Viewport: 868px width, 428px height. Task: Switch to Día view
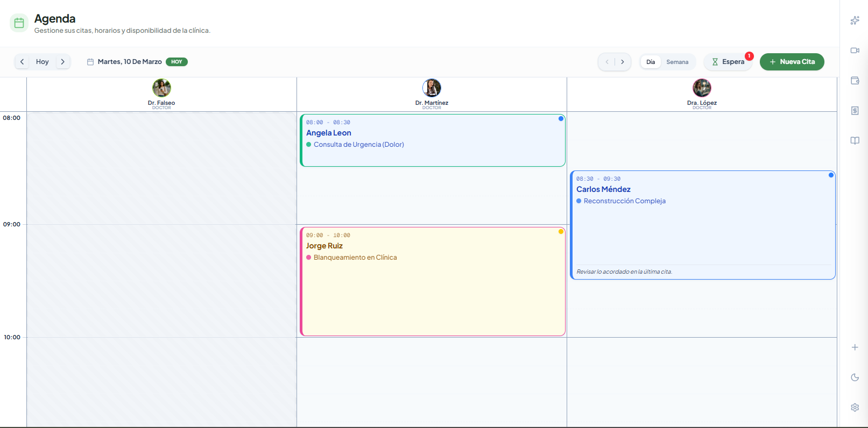[651, 62]
